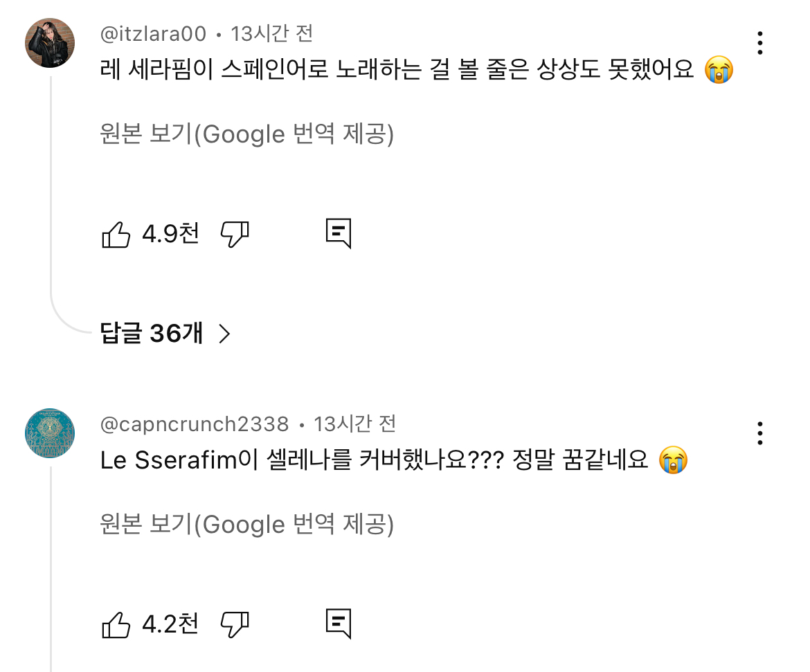The image size is (810, 672).
Task: Open more options for @capncrunch2338 comment
Action: (760, 433)
